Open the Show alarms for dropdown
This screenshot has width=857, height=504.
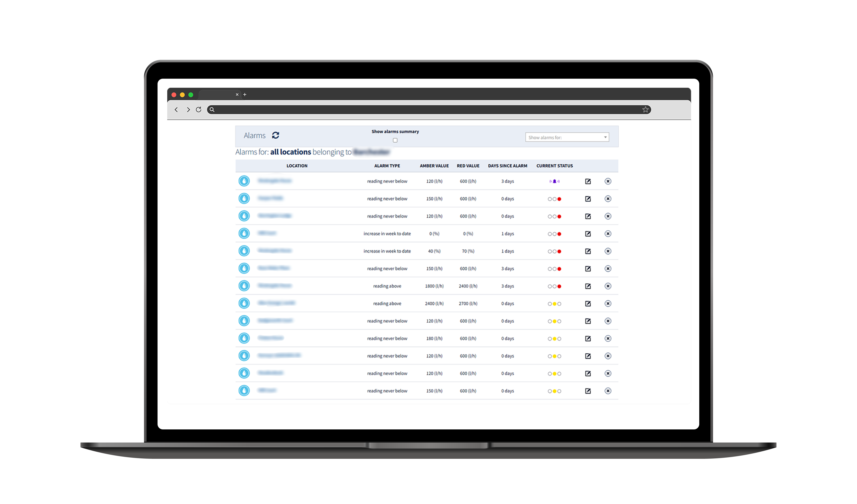[x=567, y=137]
